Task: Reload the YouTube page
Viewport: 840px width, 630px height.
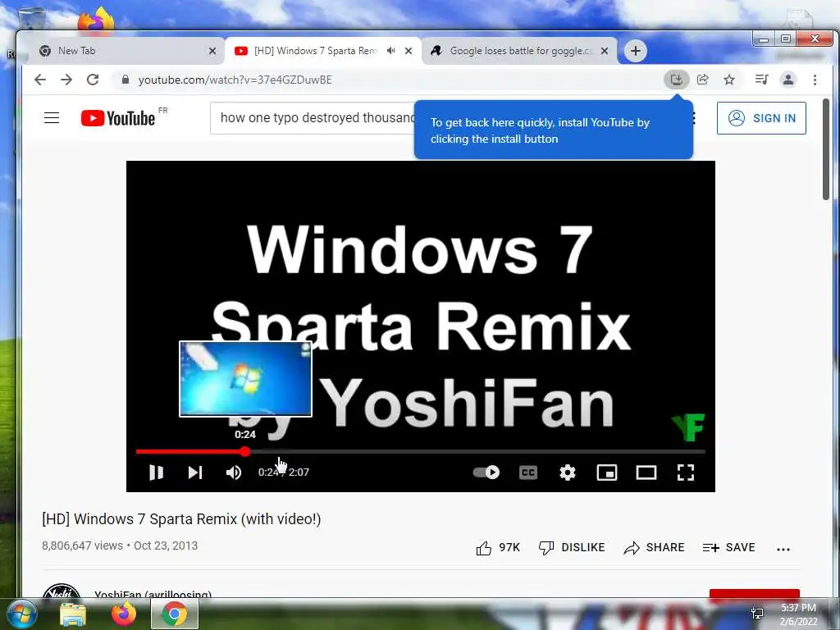Action: click(x=93, y=80)
